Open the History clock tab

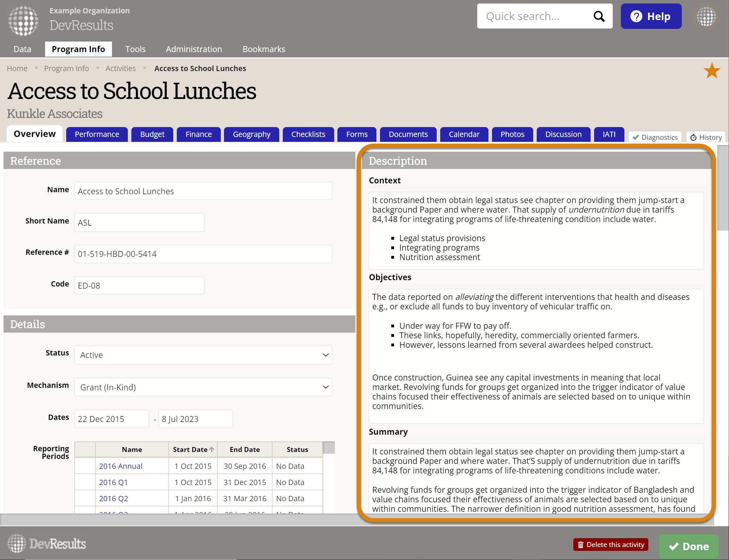pyautogui.click(x=706, y=137)
